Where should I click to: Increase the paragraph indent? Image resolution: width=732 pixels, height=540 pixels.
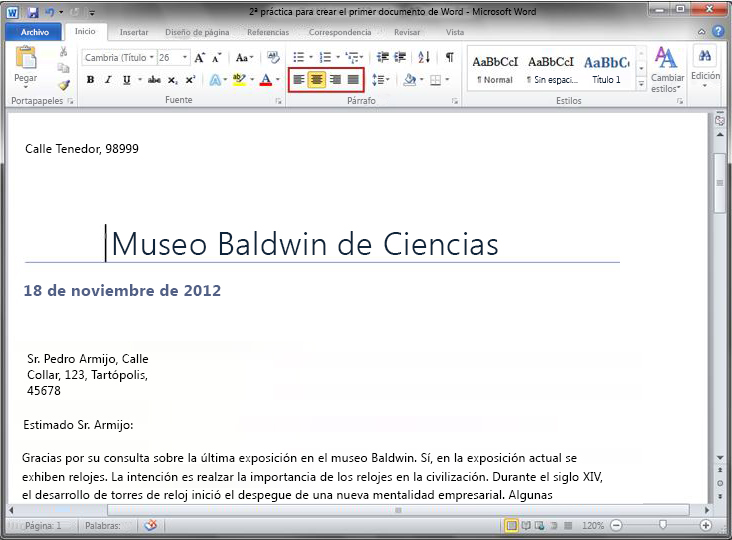point(400,57)
